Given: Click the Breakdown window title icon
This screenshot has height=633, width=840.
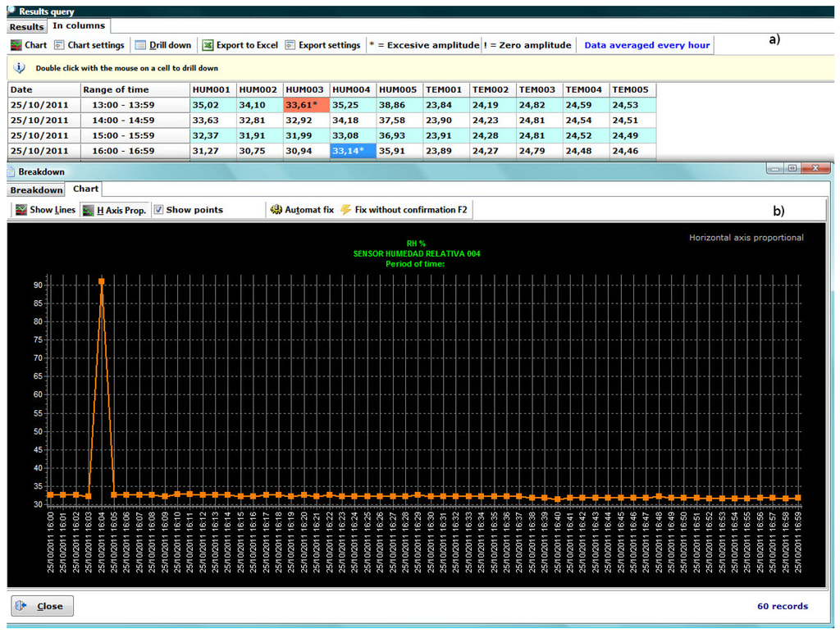Looking at the screenshot, I should click(x=11, y=172).
